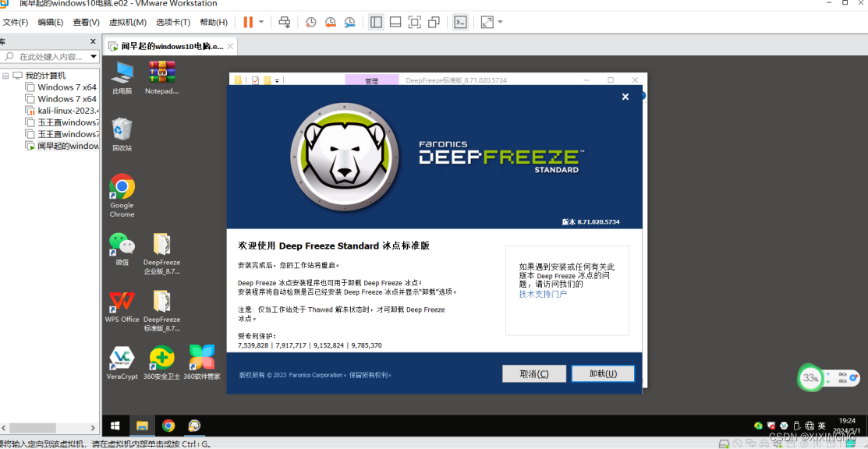This screenshot has height=449, width=868.
Task: Select the 360安全卫士 desktop shortcut
Action: click(x=161, y=362)
